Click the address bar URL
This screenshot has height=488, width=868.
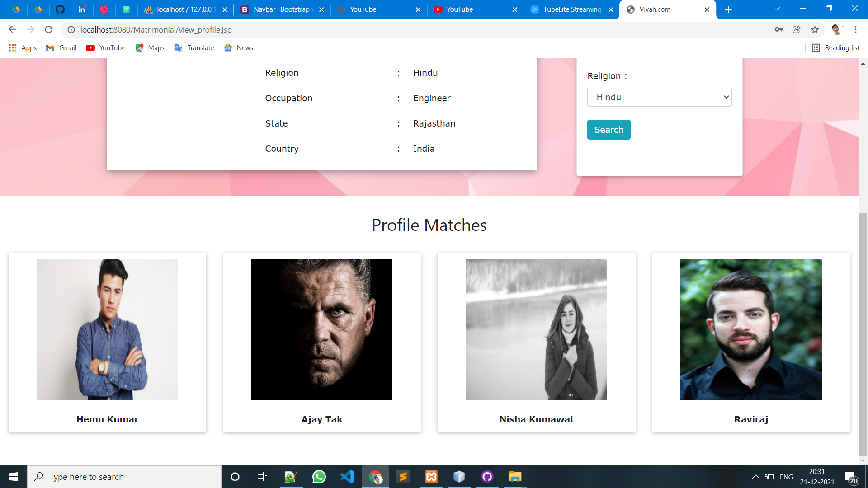[156, 30]
